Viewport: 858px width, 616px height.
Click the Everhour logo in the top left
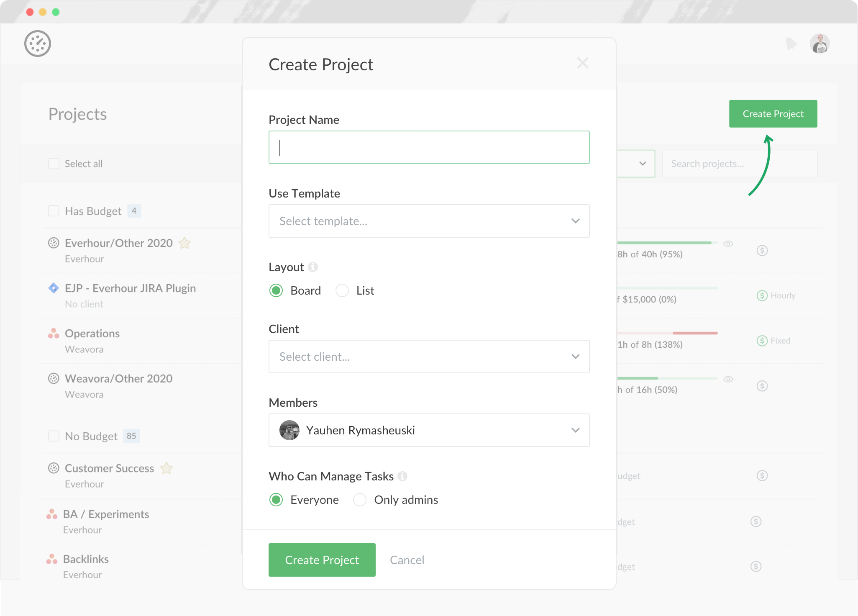38,43
